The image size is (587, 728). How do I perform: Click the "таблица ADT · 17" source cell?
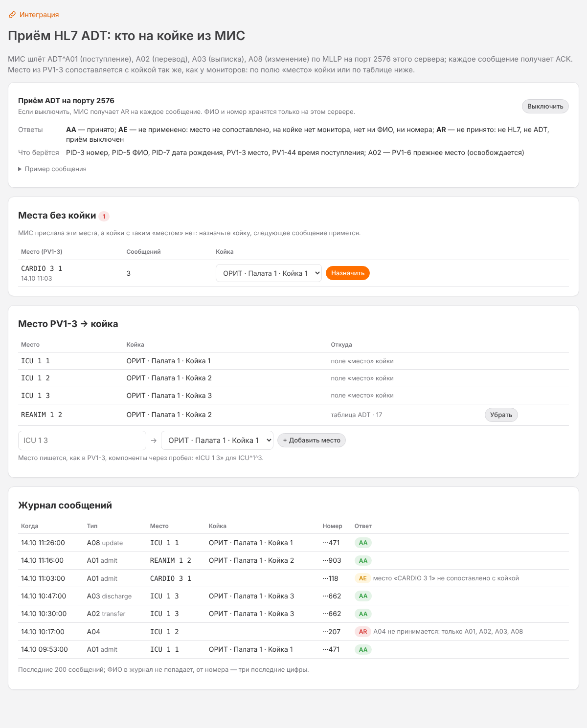coord(357,415)
